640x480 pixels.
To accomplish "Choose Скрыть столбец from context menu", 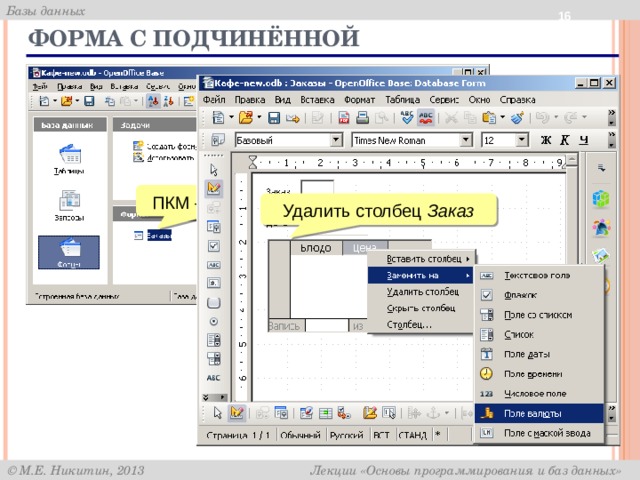I will 421,308.
